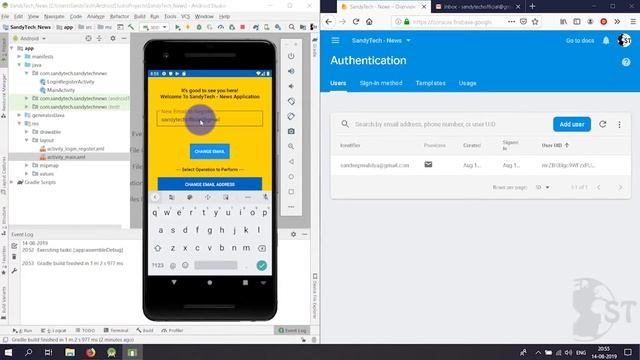640x360 pixels.
Task: Reload the page in Firefox
Action: pos(356,22)
